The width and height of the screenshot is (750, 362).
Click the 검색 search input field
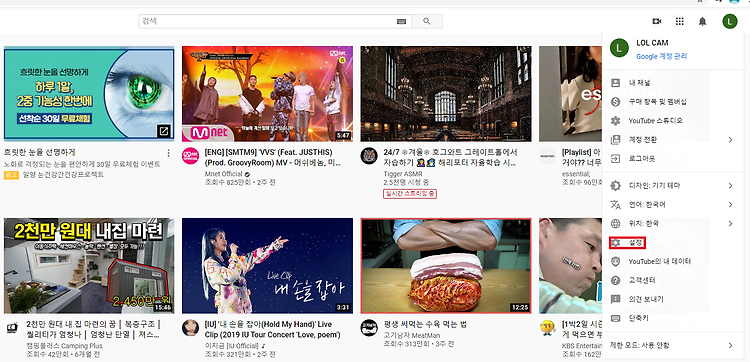click(275, 22)
